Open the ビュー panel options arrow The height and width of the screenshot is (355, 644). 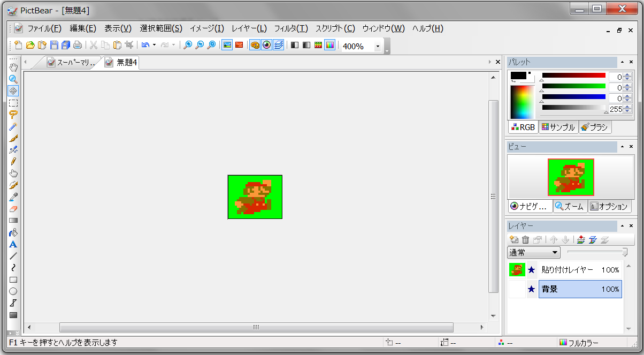pyautogui.click(x=622, y=146)
